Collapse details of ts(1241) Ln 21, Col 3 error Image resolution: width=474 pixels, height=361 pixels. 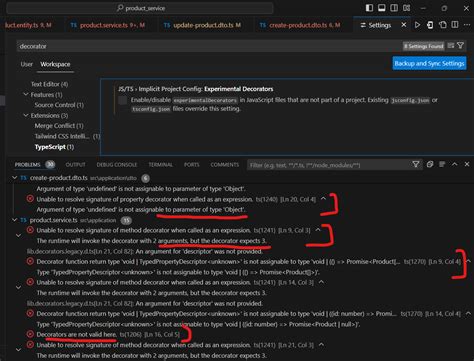point(321,345)
